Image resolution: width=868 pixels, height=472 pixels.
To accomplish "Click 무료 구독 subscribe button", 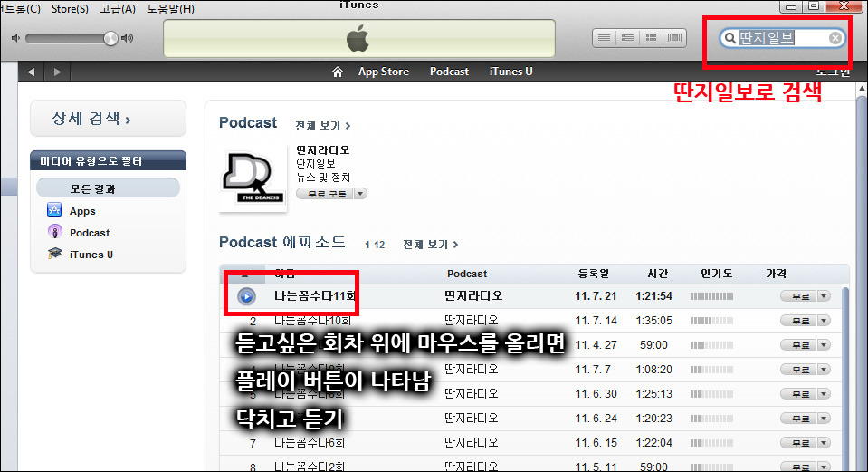I will pyautogui.click(x=325, y=194).
